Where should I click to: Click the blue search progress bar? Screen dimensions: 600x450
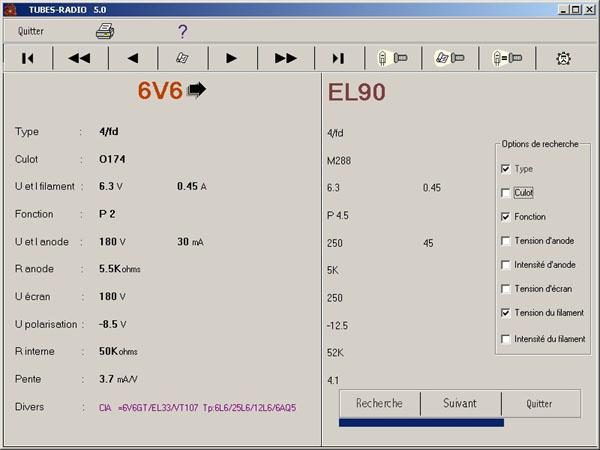421,422
